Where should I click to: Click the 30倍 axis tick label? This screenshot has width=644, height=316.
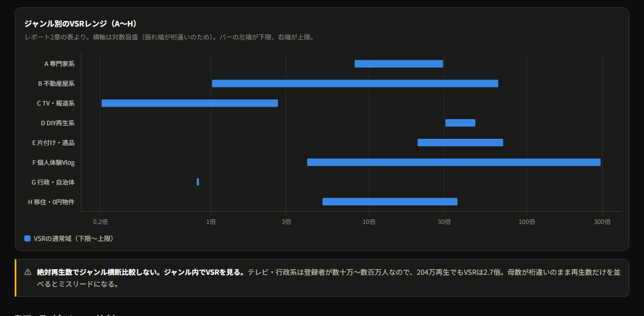pyautogui.click(x=444, y=222)
